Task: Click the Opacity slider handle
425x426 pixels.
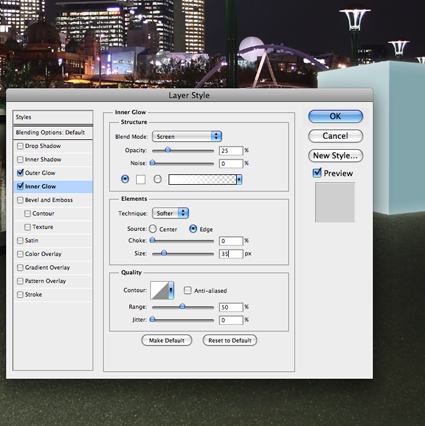Action: 168,150
